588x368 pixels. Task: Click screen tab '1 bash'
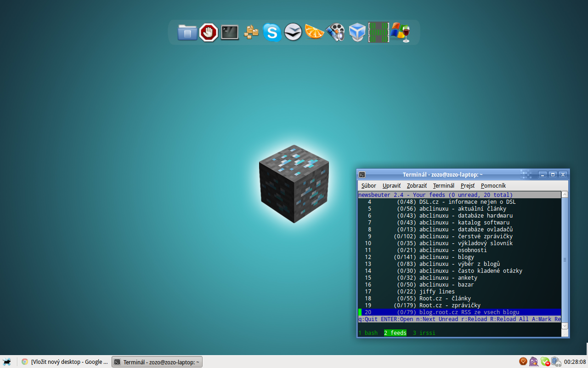[x=368, y=333]
